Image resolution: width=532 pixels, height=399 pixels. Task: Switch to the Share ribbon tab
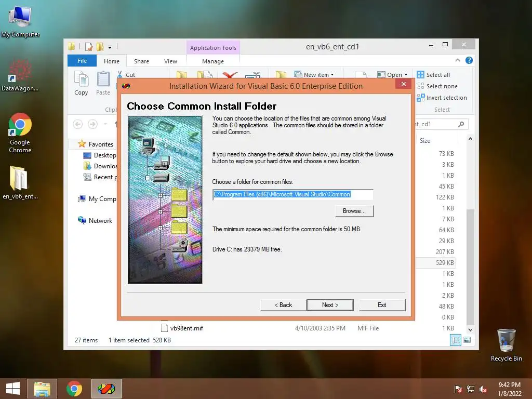141,61
